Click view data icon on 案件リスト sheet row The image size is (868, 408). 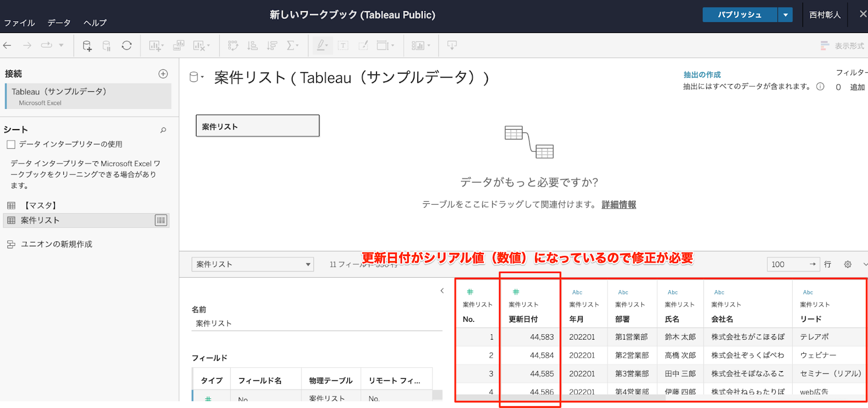click(x=161, y=220)
